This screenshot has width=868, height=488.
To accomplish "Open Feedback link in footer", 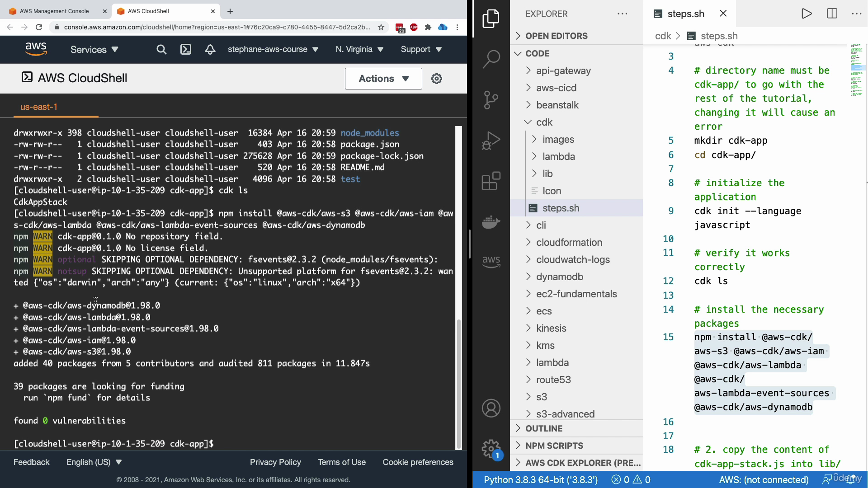I will 32,462.
